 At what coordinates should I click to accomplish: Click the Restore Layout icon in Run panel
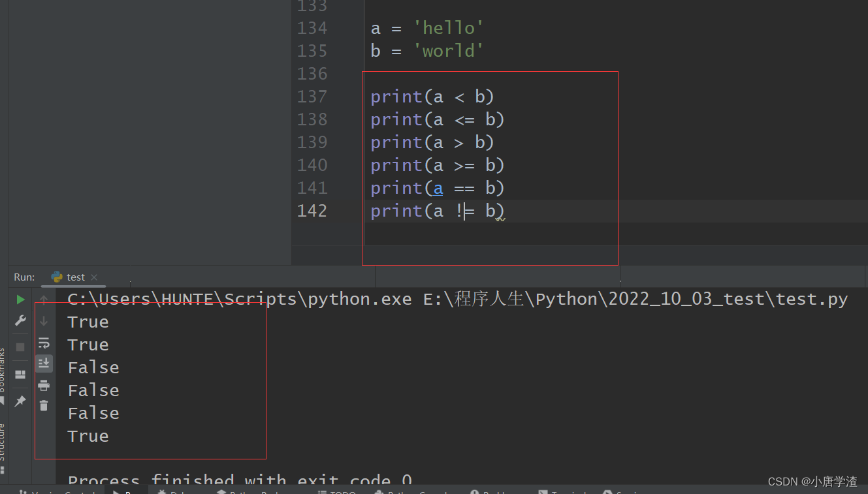coord(20,375)
